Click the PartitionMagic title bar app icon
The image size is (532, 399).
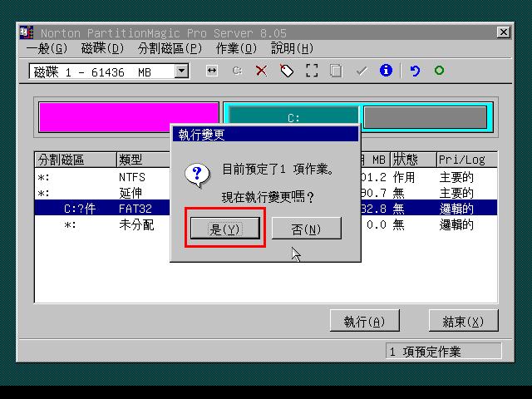pyautogui.click(x=27, y=32)
